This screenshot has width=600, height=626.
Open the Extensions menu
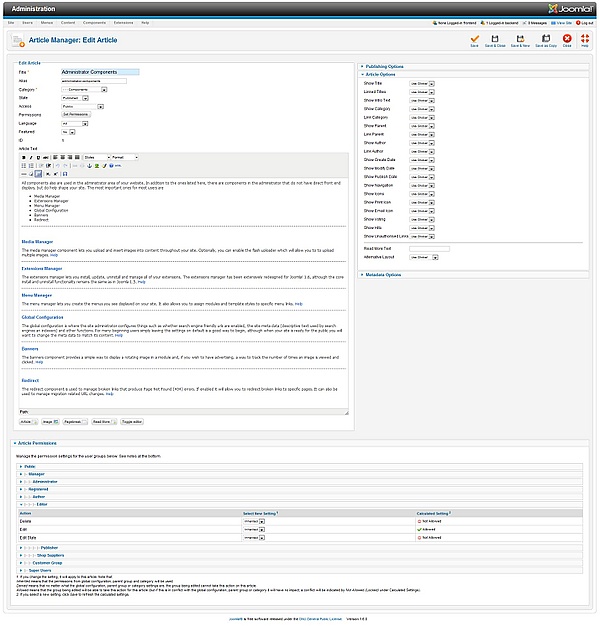(123, 21)
